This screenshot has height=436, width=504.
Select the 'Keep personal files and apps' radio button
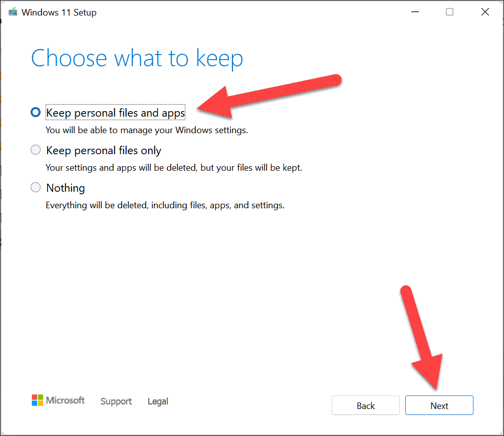[36, 112]
